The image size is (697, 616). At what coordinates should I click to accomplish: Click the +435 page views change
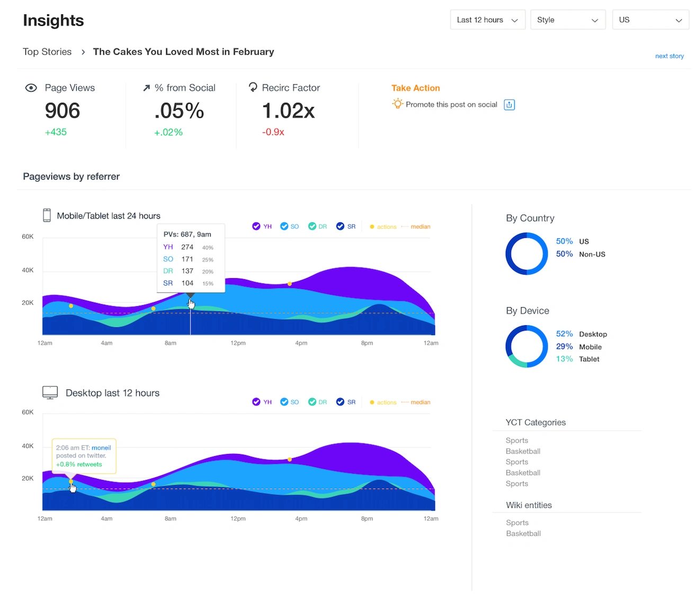click(56, 132)
